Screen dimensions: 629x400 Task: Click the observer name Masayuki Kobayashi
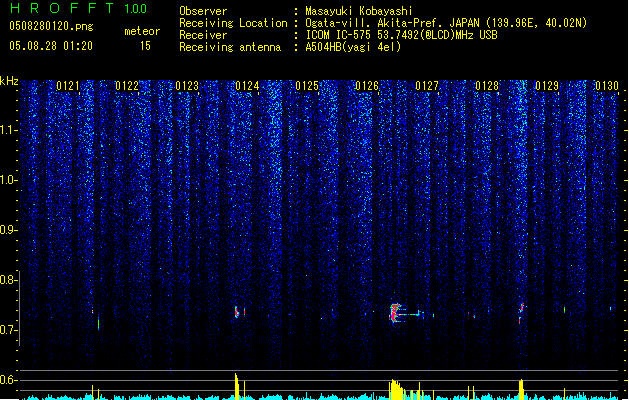coord(359,11)
